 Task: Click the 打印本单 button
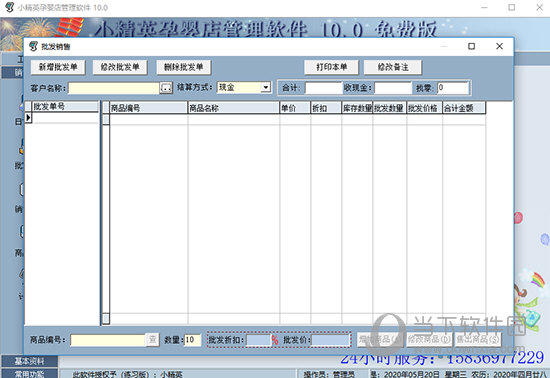331,67
